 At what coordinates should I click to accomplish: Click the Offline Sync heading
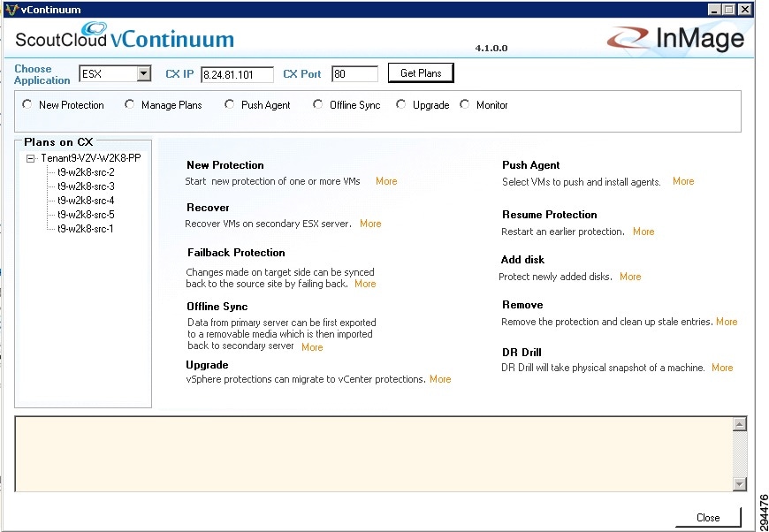pos(217,307)
